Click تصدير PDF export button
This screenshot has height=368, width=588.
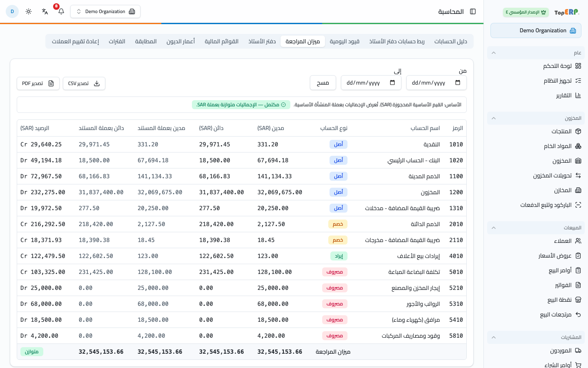[38, 83]
